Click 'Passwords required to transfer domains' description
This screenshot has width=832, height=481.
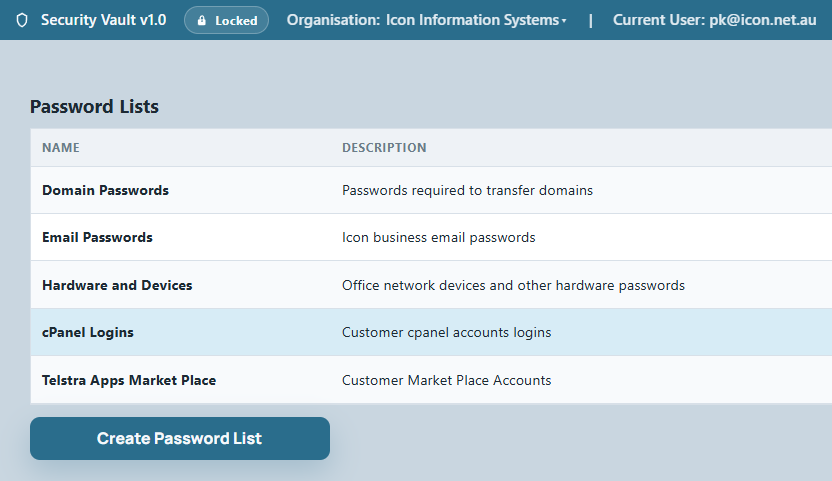tap(467, 190)
